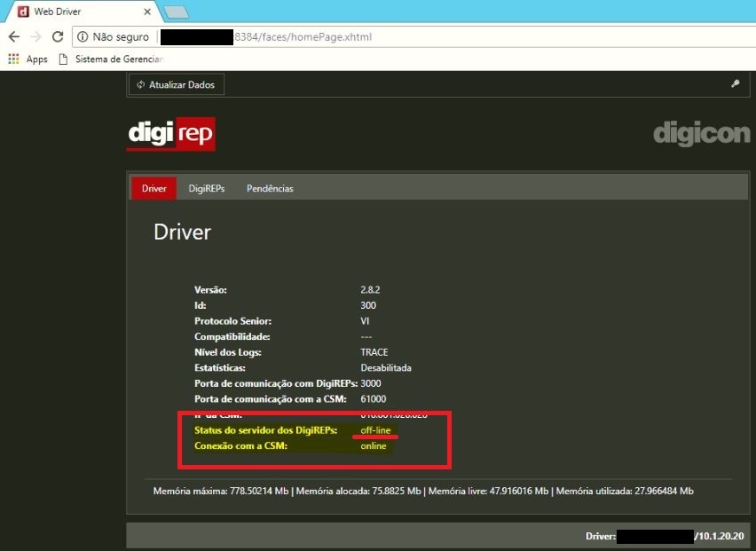Open the Sistema de Gerenciar bookmark

(112, 59)
